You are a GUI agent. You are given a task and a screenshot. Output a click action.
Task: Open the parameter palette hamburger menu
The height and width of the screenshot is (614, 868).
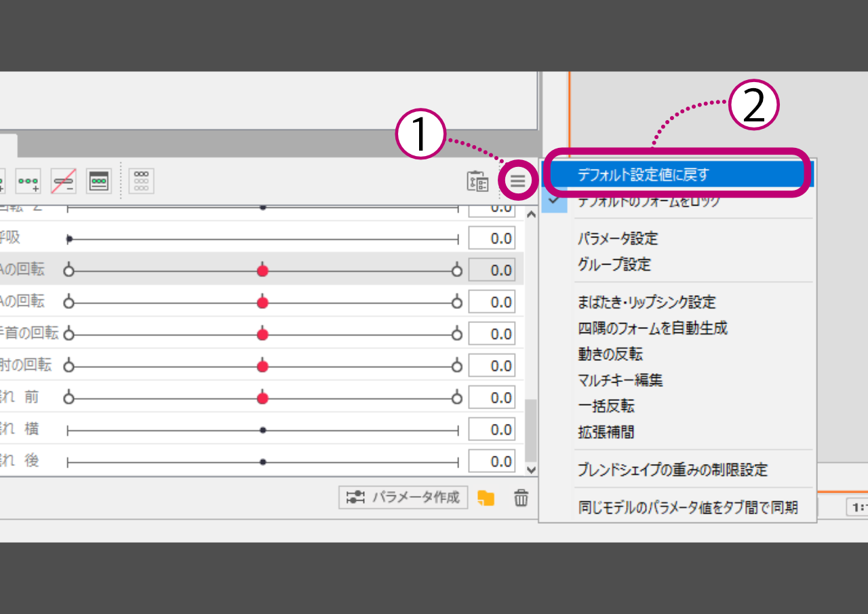[518, 181]
